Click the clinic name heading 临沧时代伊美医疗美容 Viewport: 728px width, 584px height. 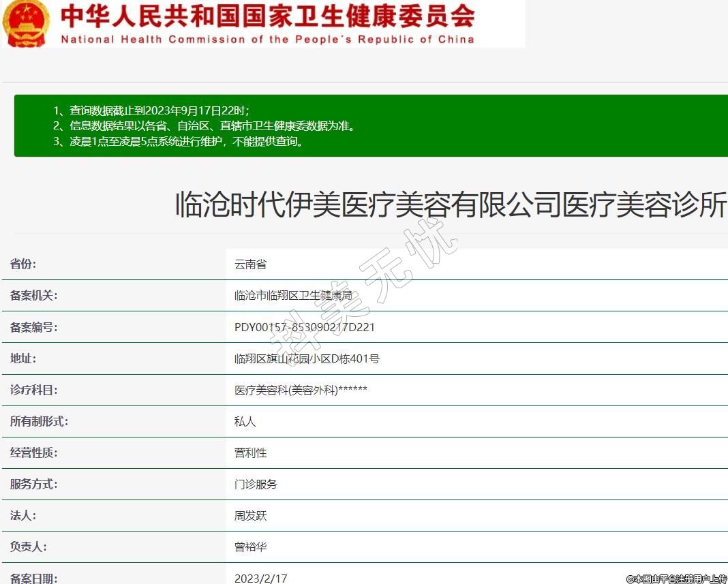click(x=451, y=204)
